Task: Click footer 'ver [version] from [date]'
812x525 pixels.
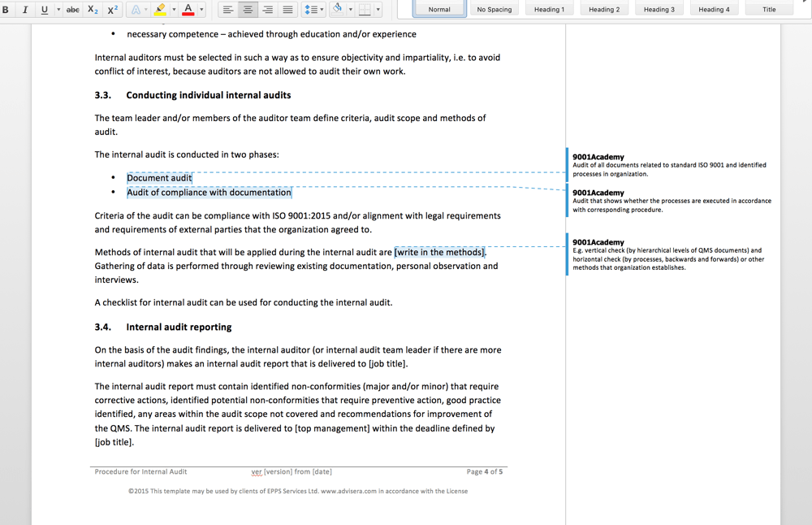Action: 292,471
